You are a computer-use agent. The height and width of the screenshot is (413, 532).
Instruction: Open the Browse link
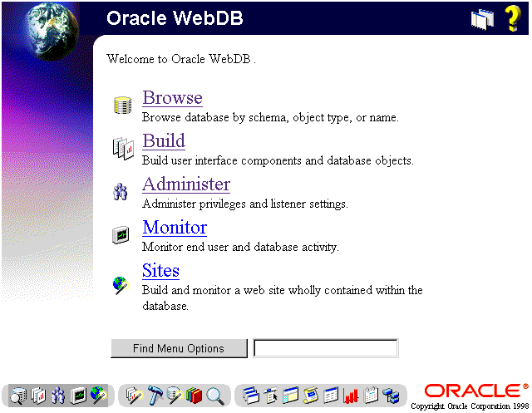point(172,98)
